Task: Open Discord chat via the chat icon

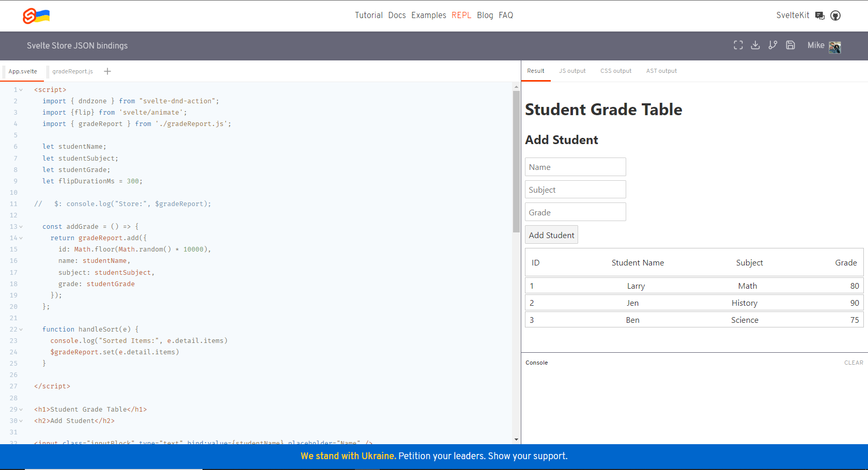Action: pos(820,15)
